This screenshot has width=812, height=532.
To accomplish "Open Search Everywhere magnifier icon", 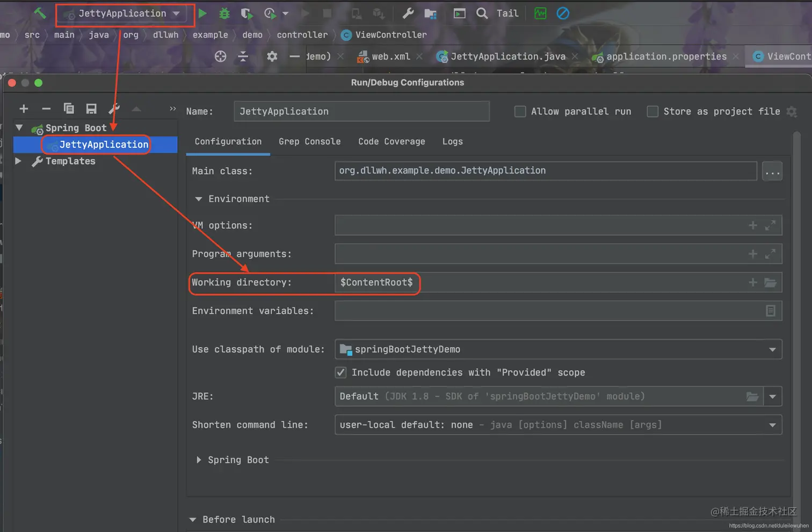I will coord(482,13).
